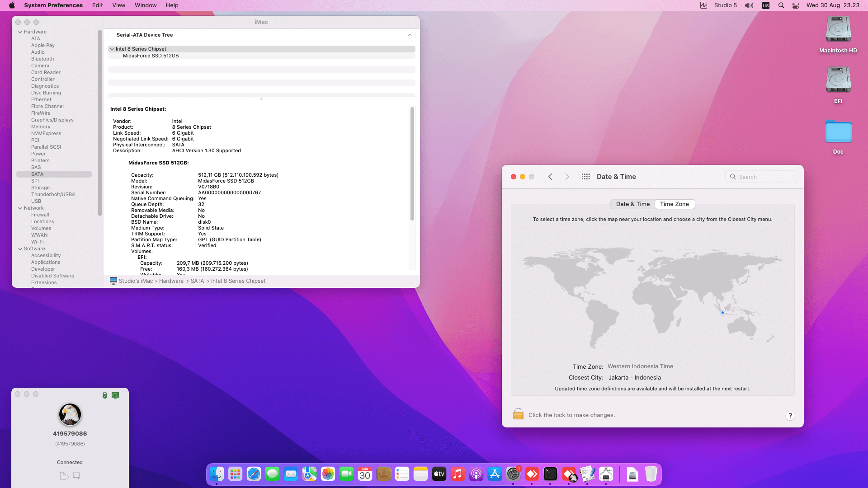This screenshot has width=868, height=488.
Task: Open the View menu
Action: 118,5
